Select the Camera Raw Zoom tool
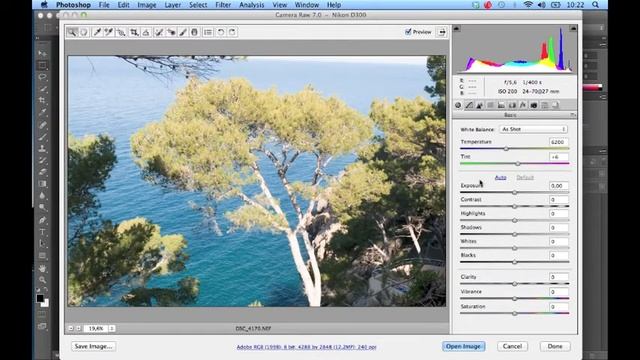The width and height of the screenshot is (640, 360). coord(72,32)
